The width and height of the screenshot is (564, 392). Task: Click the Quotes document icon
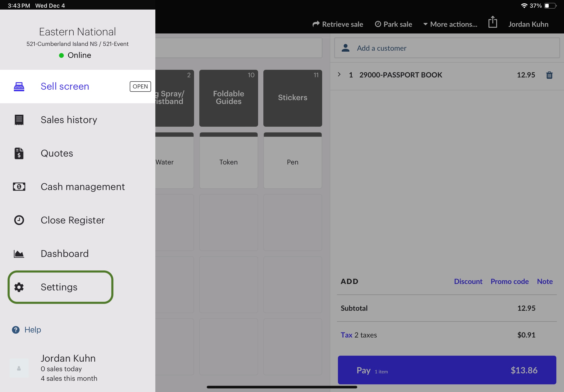tap(19, 153)
